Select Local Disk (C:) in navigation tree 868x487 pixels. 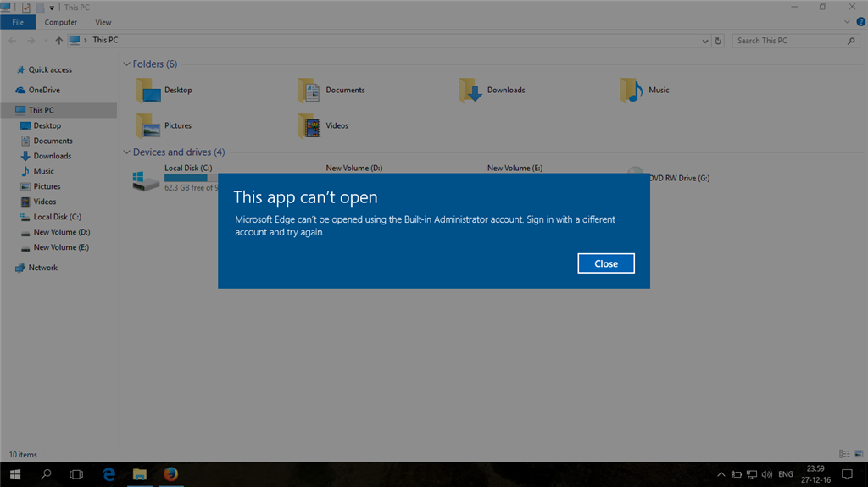click(x=58, y=217)
